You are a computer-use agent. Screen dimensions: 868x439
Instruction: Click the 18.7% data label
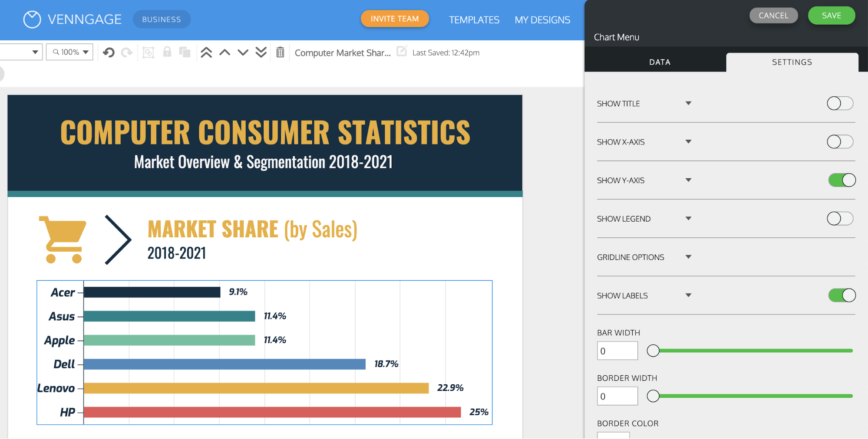pos(386,364)
